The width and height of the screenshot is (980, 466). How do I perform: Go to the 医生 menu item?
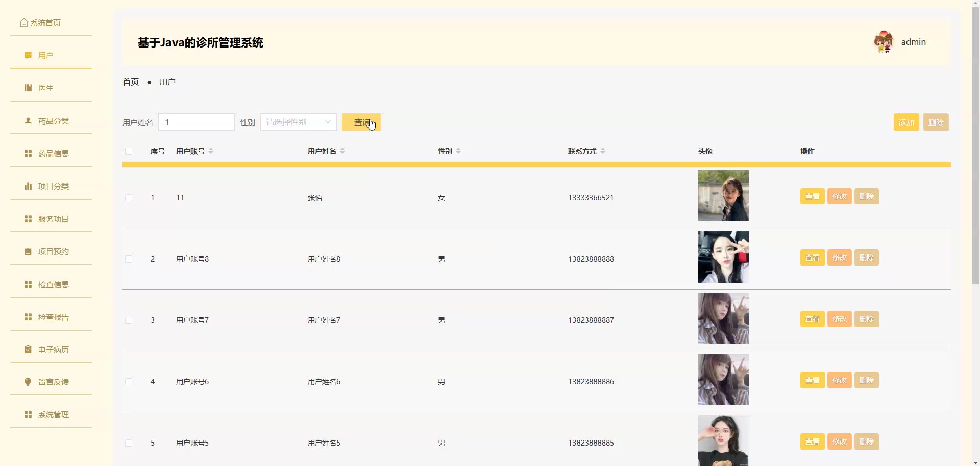click(x=51, y=88)
